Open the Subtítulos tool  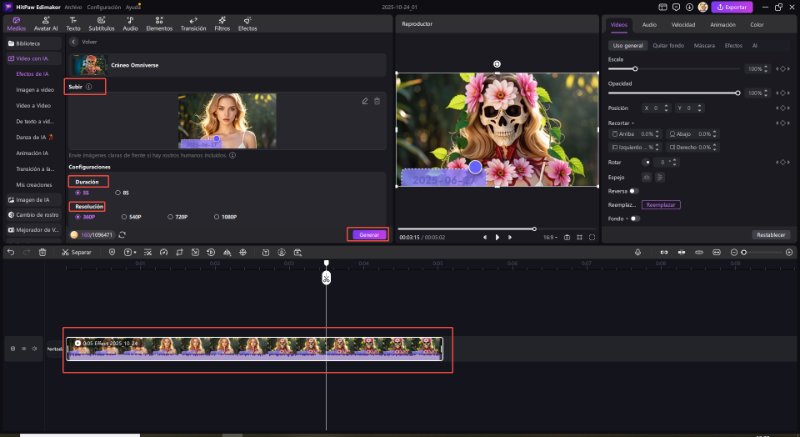point(100,24)
